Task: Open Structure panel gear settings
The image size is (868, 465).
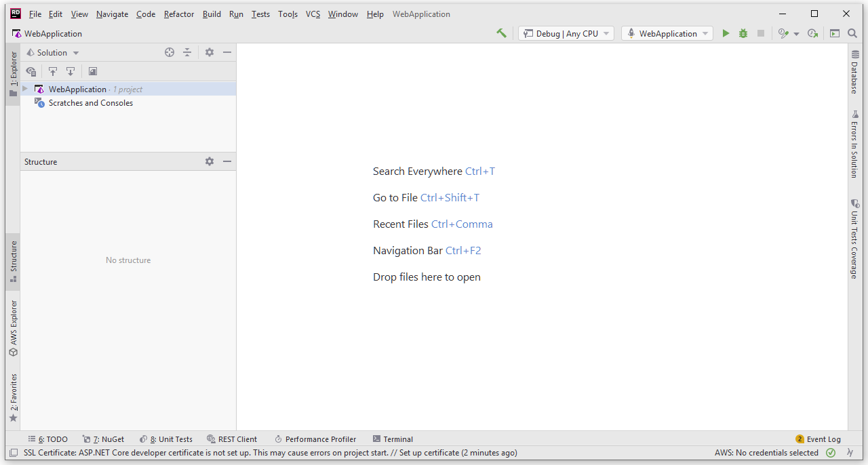Action: 210,161
